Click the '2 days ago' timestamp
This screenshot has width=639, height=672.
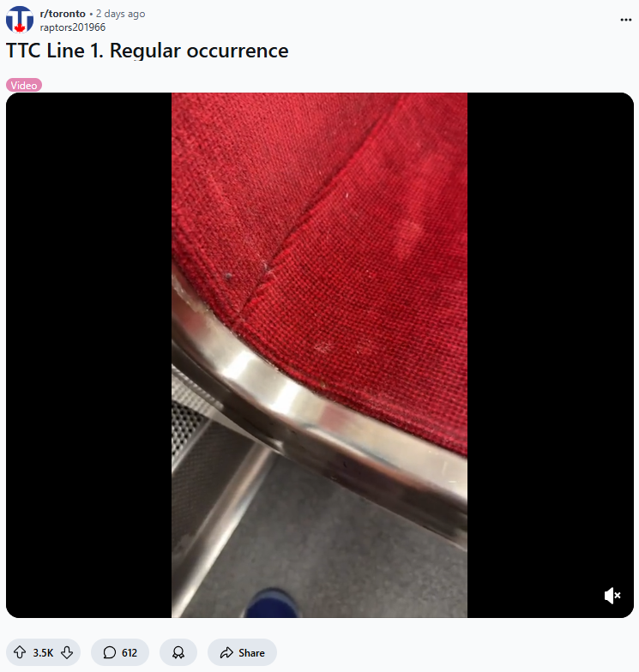click(x=120, y=14)
